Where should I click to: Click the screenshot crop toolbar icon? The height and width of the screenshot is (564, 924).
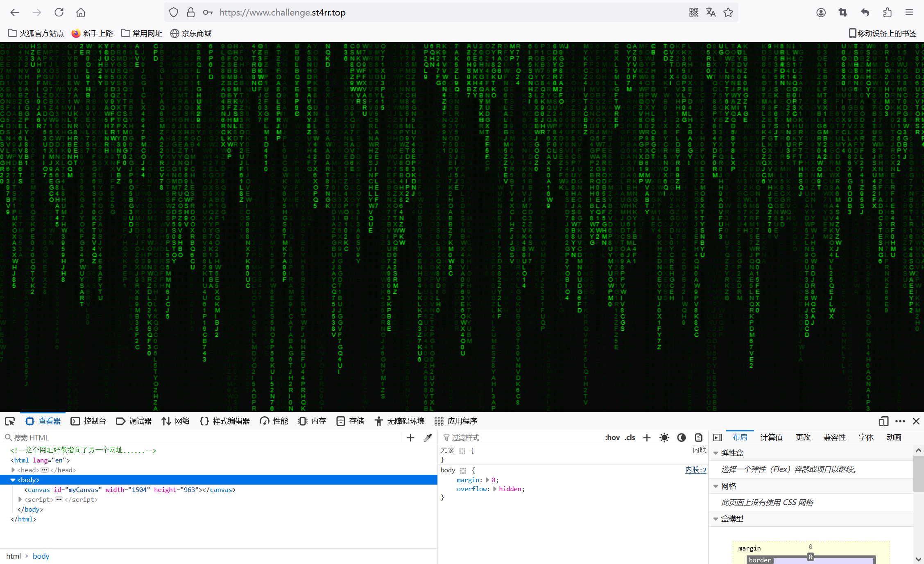[843, 13]
